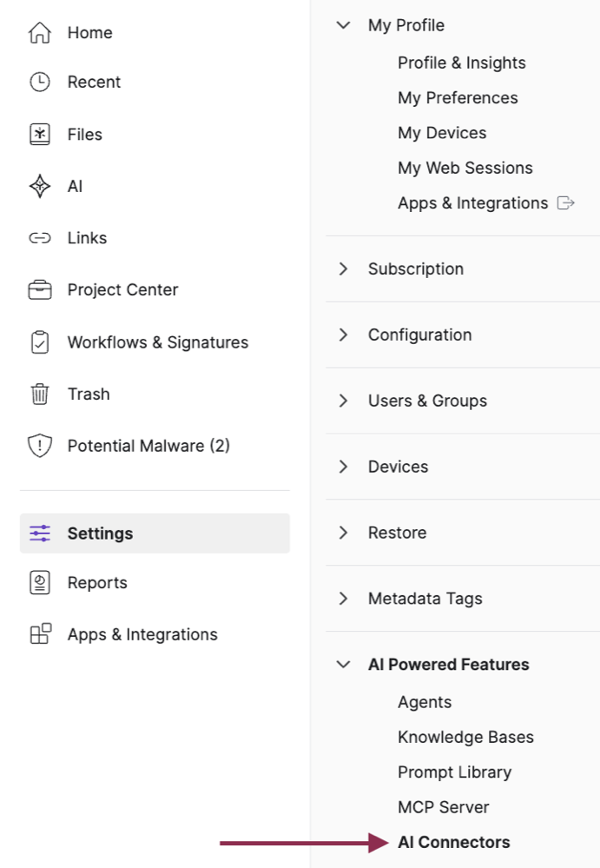Expand the Metadata Tags chevron
The image size is (600, 868).
pos(343,599)
